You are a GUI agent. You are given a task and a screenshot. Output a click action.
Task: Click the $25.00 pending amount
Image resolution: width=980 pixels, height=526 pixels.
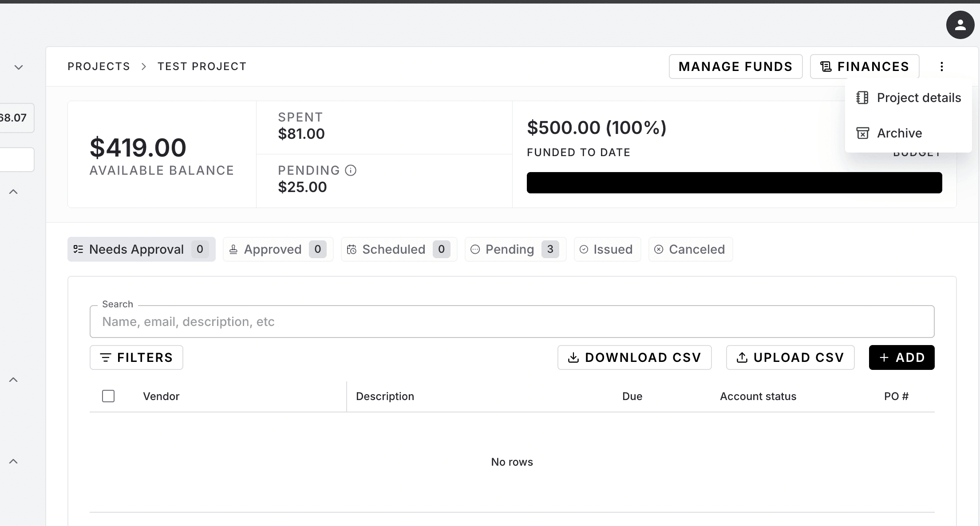tap(302, 187)
